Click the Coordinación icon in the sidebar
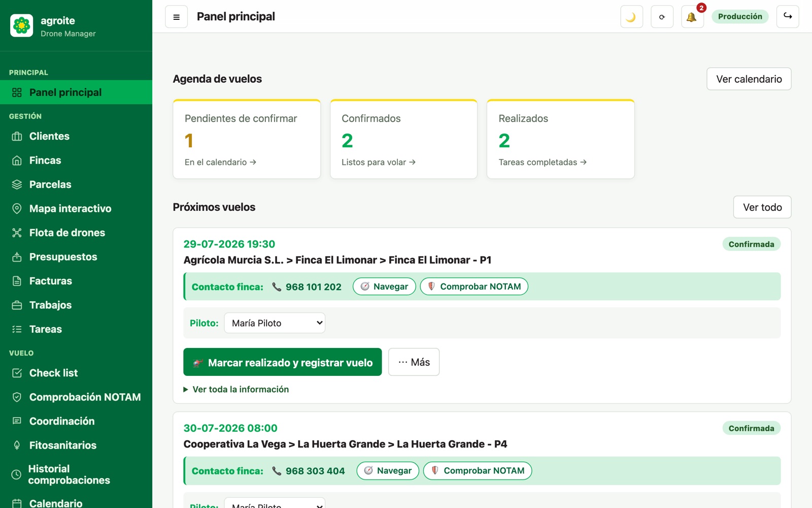The image size is (812, 508). pyautogui.click(x=17, y=421)
